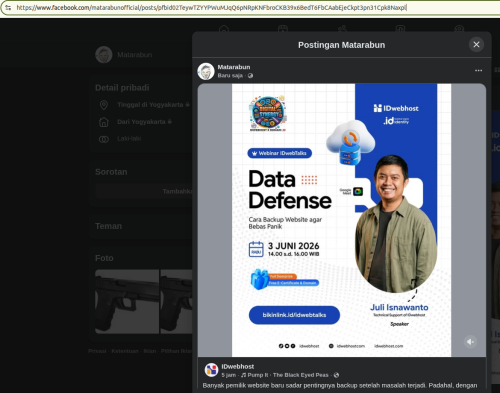Click the Matarabun profile name in the background page
500x393 pixels.
coord(135,55)
